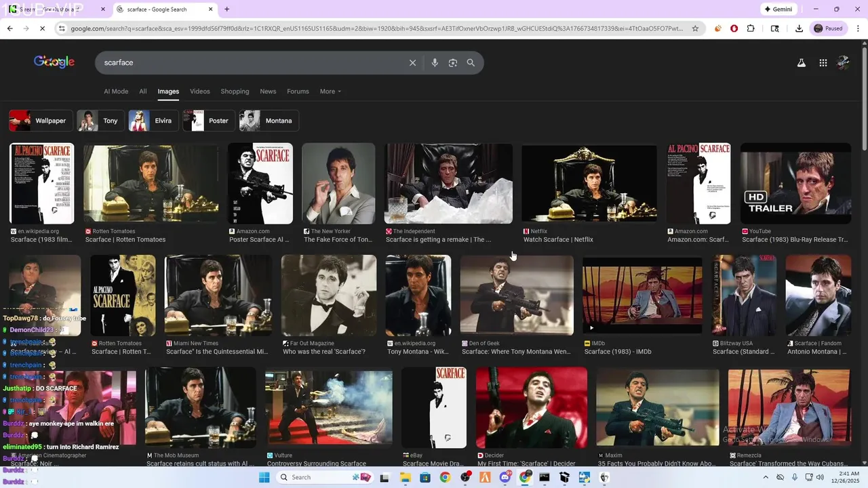Click the URL address bar
The image size is (868, 488).
tap(376, 28)
